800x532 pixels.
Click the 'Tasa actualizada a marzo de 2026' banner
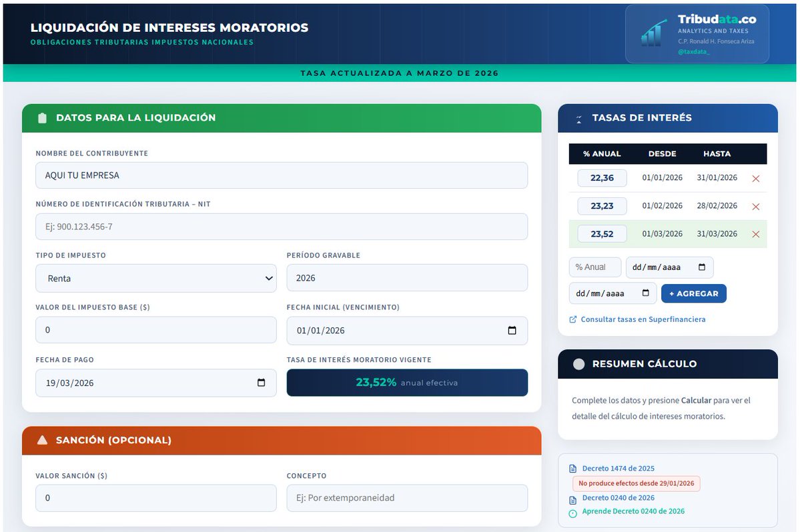point(400,73)
